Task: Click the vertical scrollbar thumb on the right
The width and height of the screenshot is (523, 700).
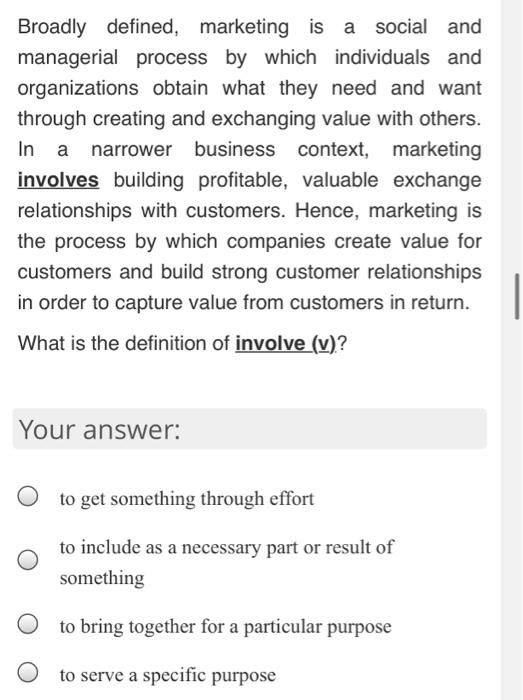Action: [517, 296]
